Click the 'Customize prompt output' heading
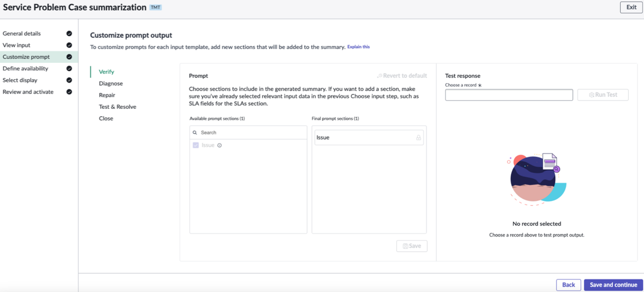 [131, 35]
